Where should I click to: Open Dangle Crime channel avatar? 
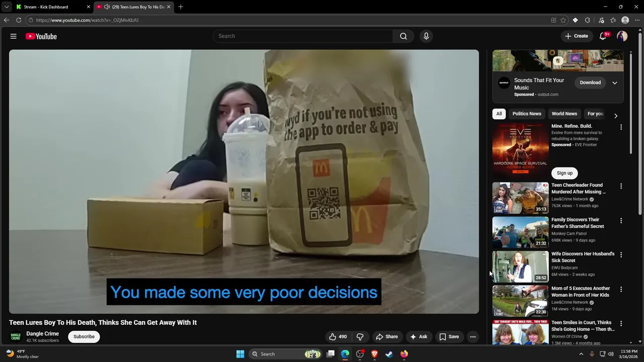coord(16,337)
